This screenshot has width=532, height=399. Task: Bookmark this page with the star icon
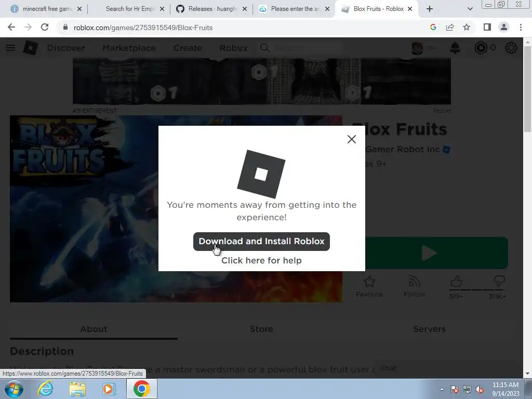pyautogui.click(x=467, y=28)
